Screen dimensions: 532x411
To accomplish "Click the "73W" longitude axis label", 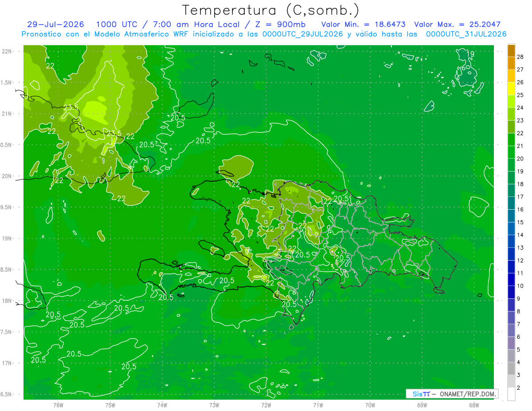I will tap(214, 405).
